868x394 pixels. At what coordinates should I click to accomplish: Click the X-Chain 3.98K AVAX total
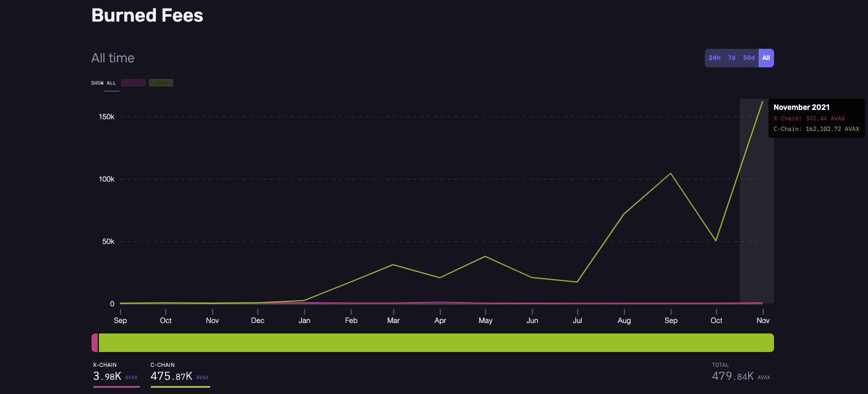(x=116, y=376)
